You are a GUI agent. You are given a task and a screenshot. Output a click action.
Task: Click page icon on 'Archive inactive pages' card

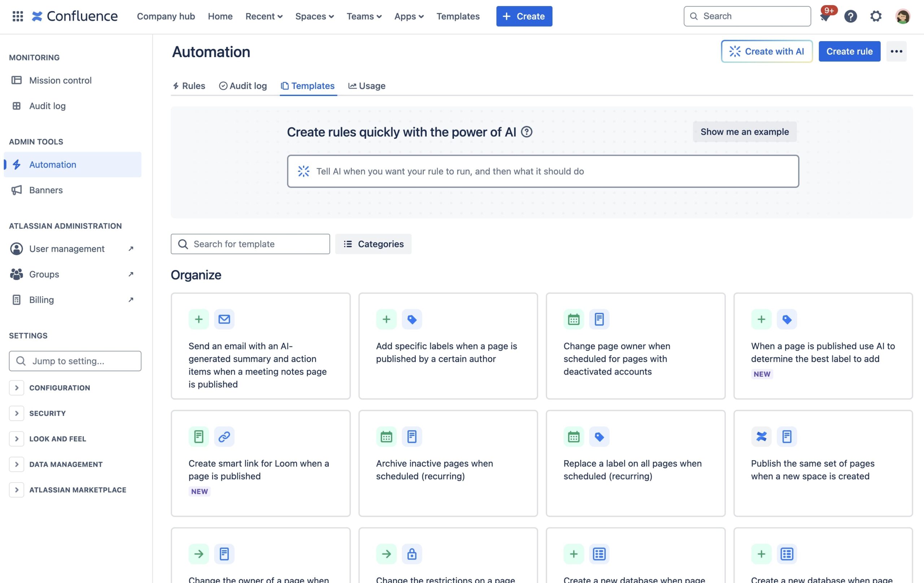pos(412,437)
